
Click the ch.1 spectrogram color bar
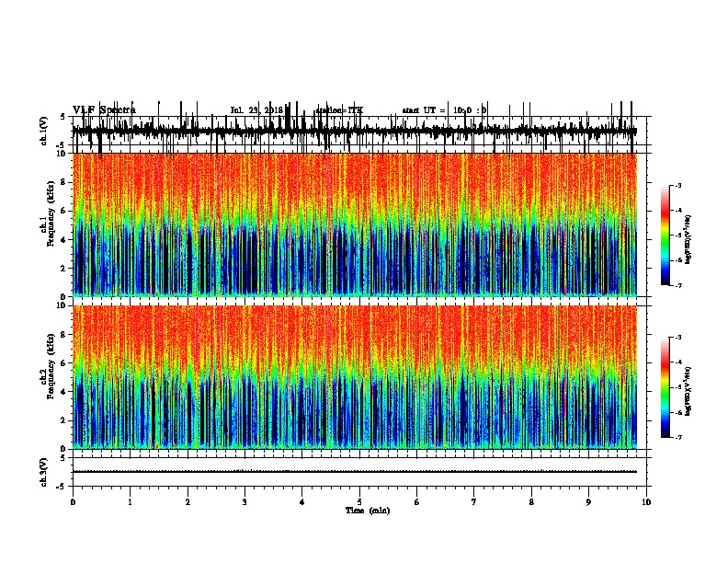point(665,236)
